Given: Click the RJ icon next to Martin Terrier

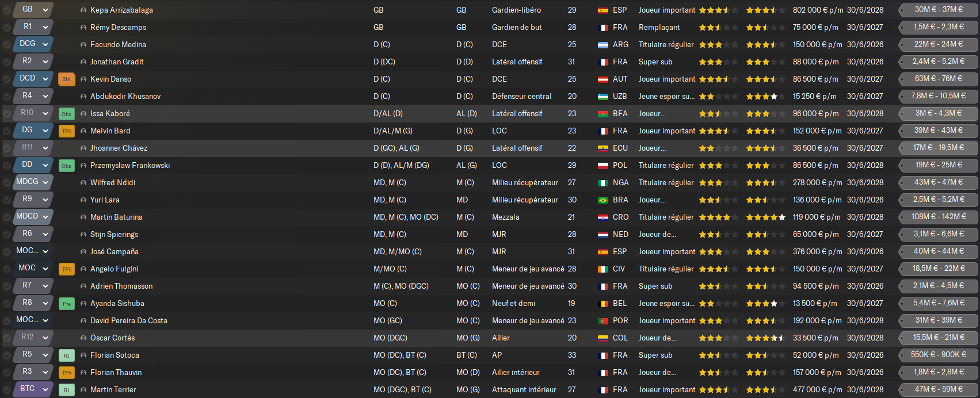Looking at the screenshot, I should coord(66,390).
